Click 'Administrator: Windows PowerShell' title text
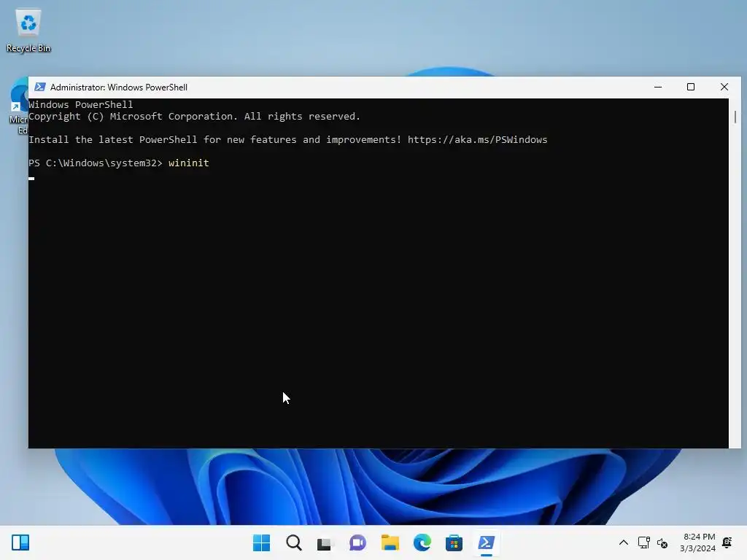The width and height of the screenshot is (747, 560). [119, 87]
